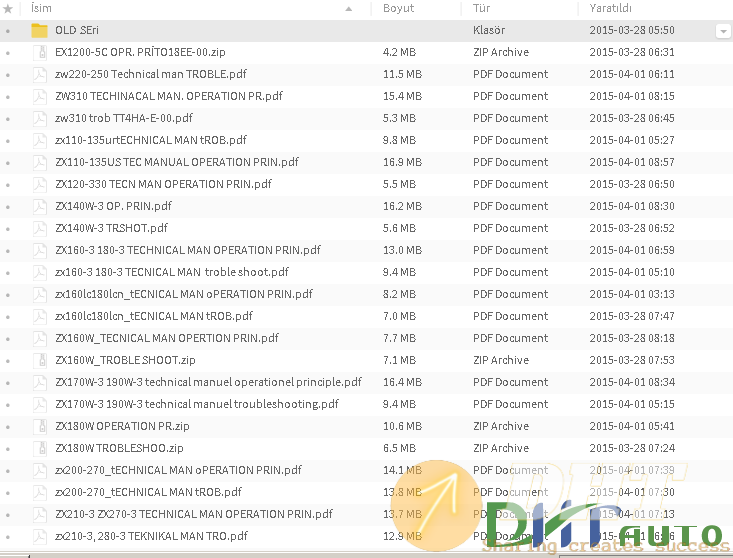Select the ZX140W-3 TRSHOT.pdf row

coord(111,228)
